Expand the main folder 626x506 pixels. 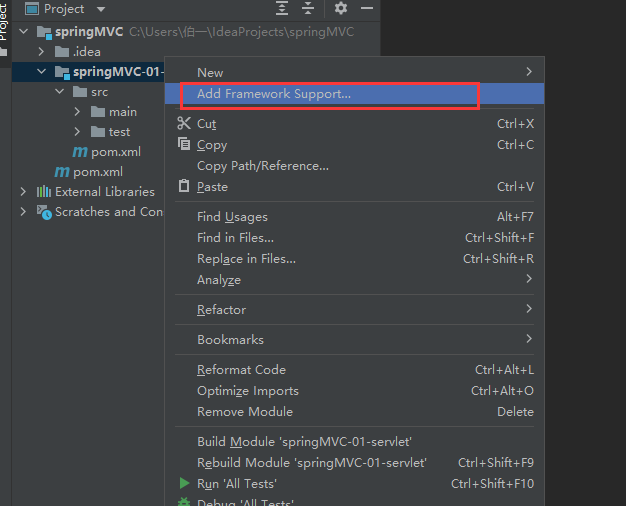coord(77,111)
